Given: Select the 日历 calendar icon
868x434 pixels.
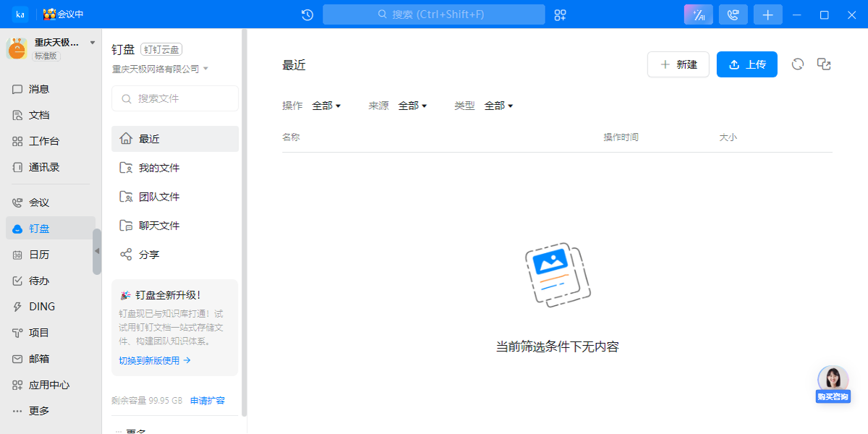Looking at the screenshot, I should point(17,254).
